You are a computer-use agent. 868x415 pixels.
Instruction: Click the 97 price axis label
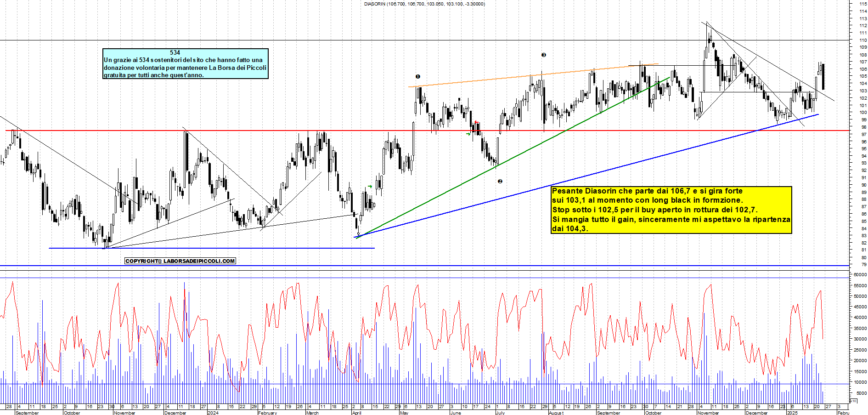864,134
